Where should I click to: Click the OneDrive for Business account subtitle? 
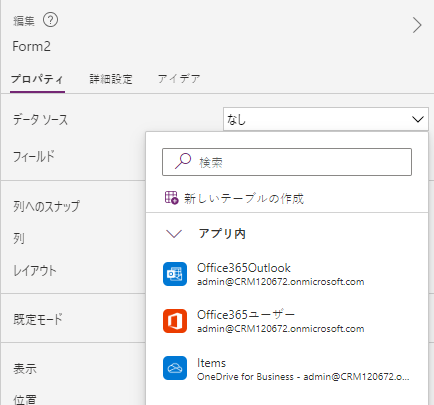coord(303,377)
